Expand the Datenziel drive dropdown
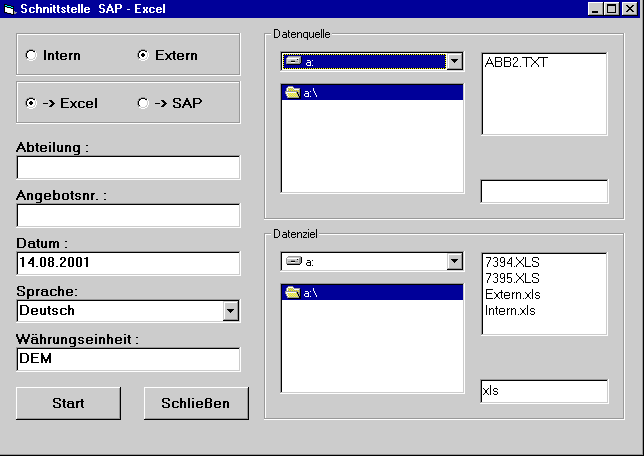 (x=455, y=262)
